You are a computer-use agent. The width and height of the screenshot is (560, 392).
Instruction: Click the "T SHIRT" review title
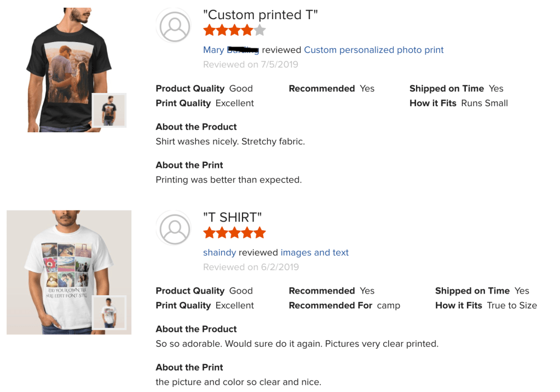point(232,218)
